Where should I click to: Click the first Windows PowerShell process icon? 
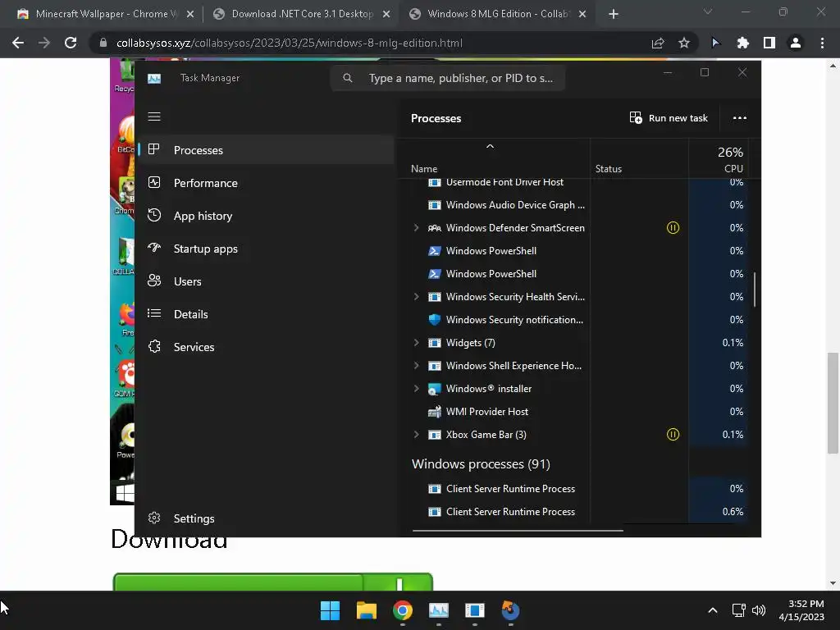pyautogui.click(x=435, y=251)
